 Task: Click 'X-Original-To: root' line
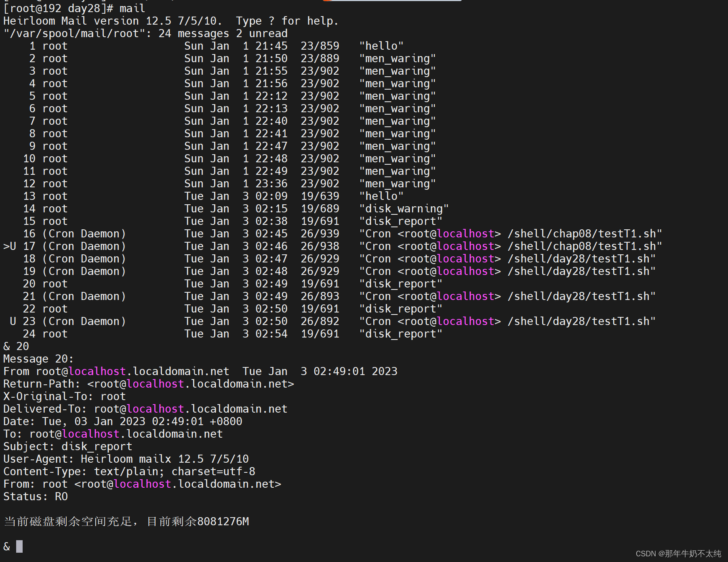(x=65, y=396)
